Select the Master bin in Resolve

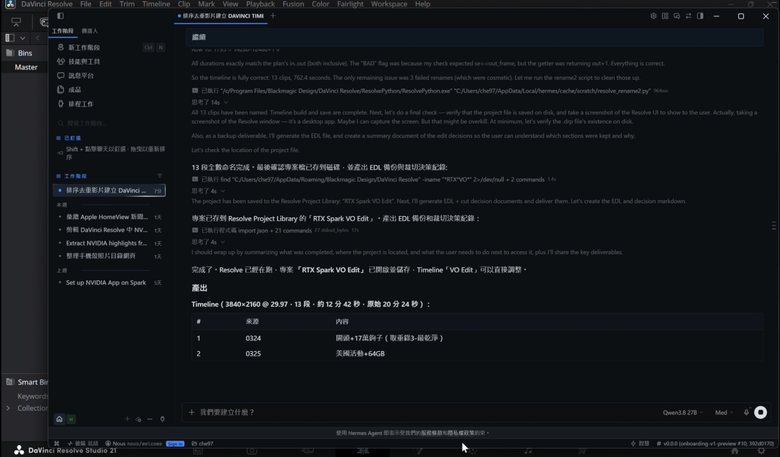pos(26,67)
